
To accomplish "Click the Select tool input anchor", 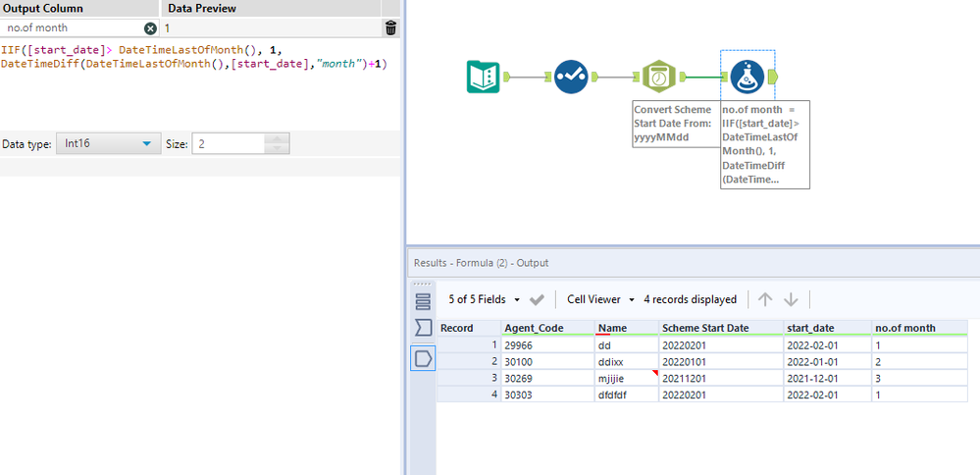I will [x=547, y=77].
